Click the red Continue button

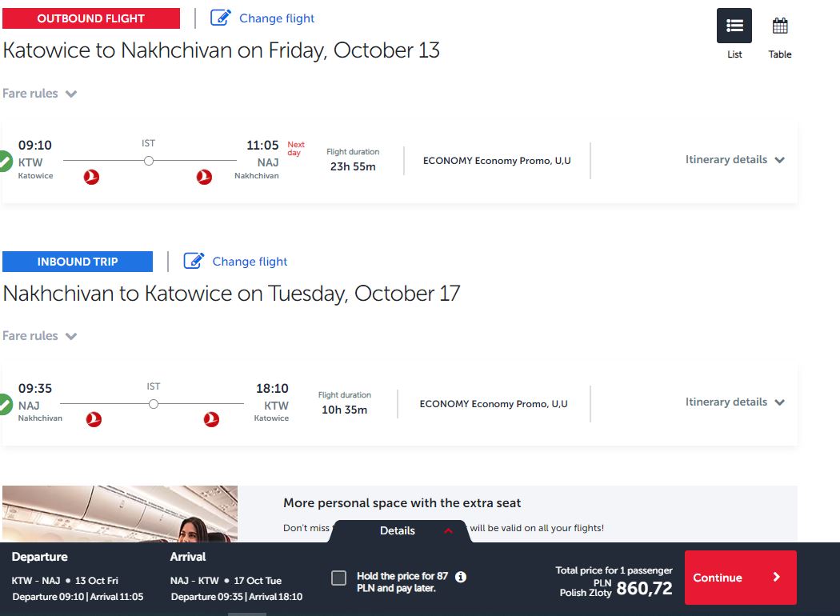[740, 578]
